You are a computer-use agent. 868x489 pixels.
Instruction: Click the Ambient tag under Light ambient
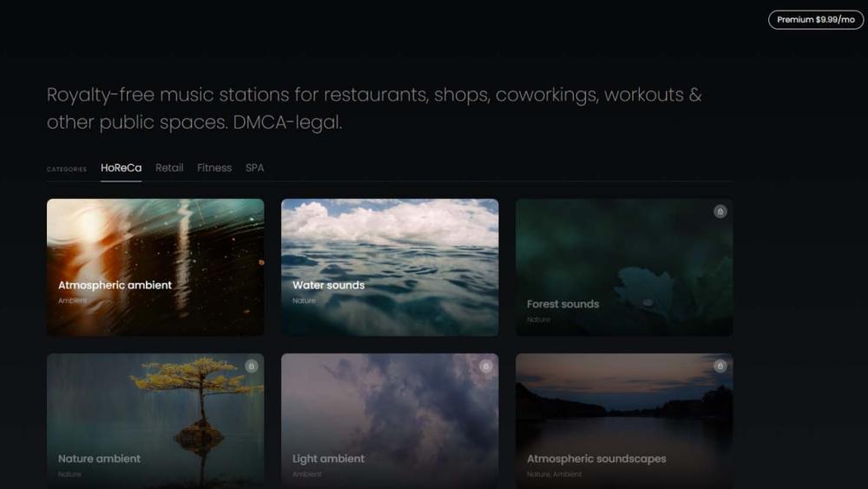(306, 474)
